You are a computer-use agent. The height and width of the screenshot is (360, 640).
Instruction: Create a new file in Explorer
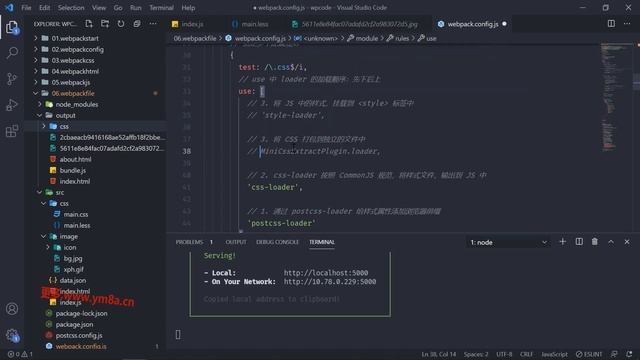[89, 24]
